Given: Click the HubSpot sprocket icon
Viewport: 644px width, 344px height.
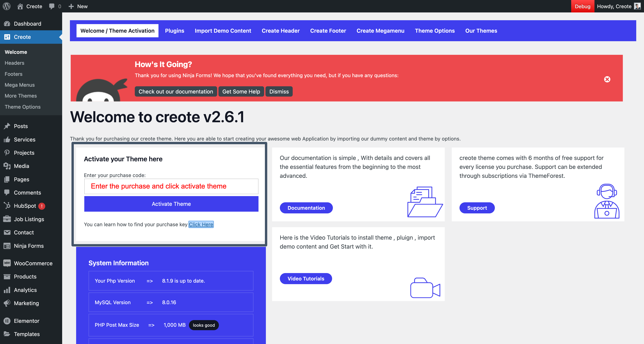Looking at the screenshot, I should point(7,206).
